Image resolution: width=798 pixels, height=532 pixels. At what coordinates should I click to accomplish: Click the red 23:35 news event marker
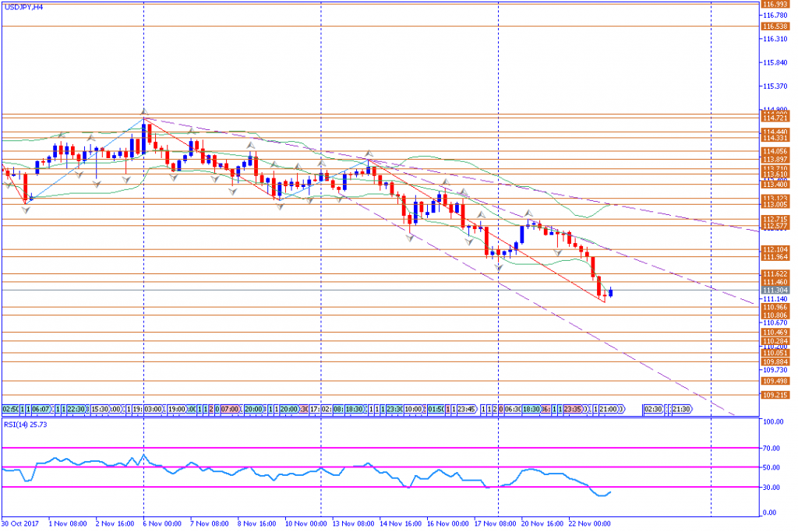point(573,409)
